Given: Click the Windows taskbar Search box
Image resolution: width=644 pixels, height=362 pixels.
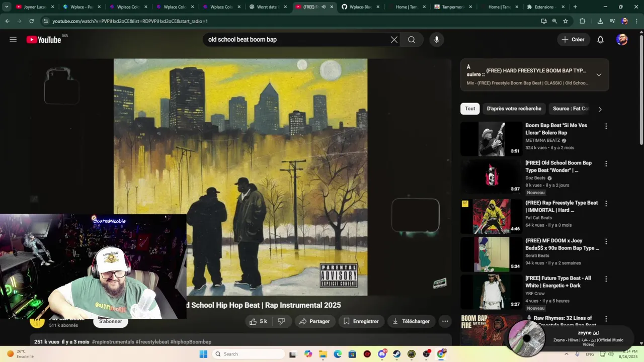Looking at the screenshot, I should click(249, 354).
